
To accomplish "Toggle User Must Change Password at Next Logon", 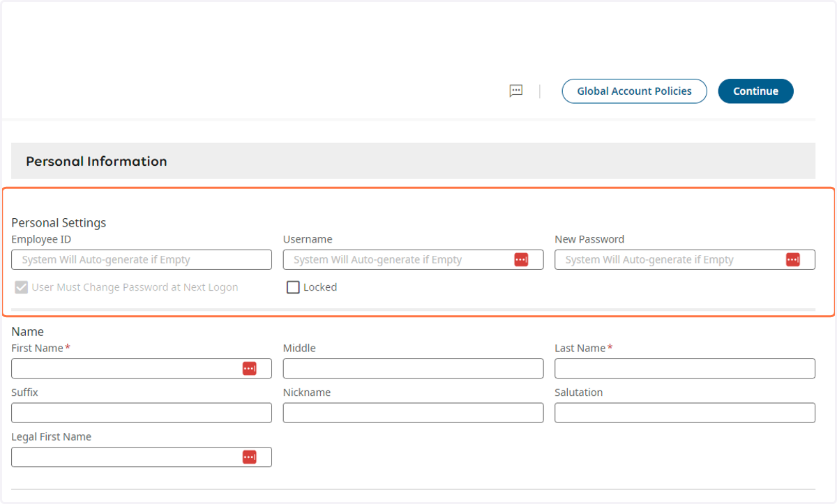I will pyautogui.click(x=22, y=287).
